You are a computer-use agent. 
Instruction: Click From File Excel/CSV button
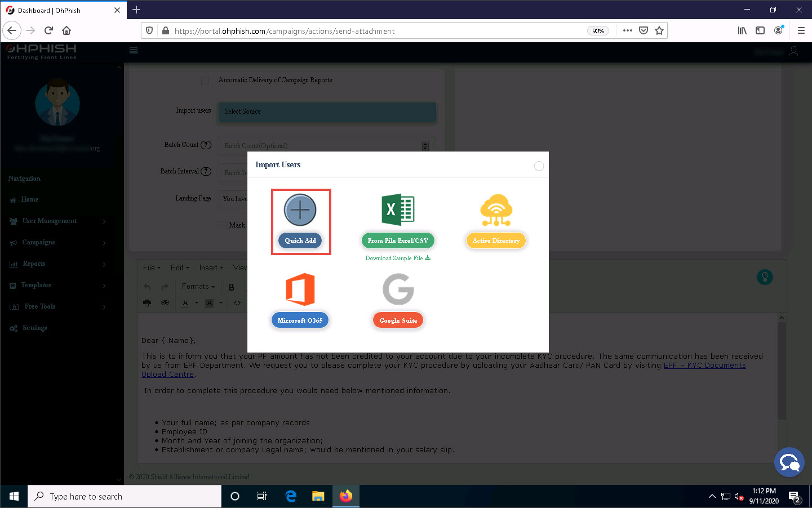point(398,240)
